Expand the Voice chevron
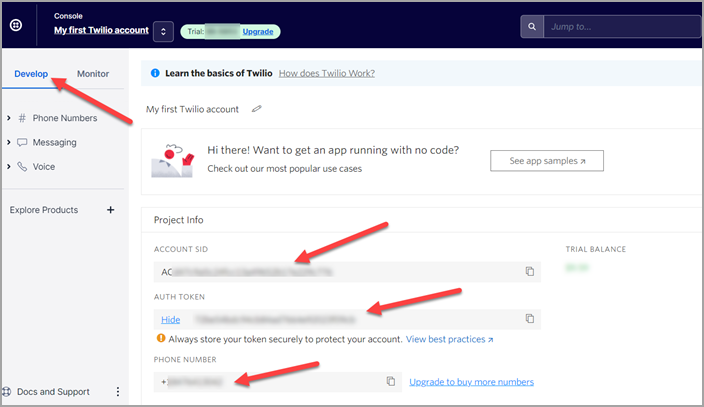Screen dimensions: 704x407 [x=9, y=167]
